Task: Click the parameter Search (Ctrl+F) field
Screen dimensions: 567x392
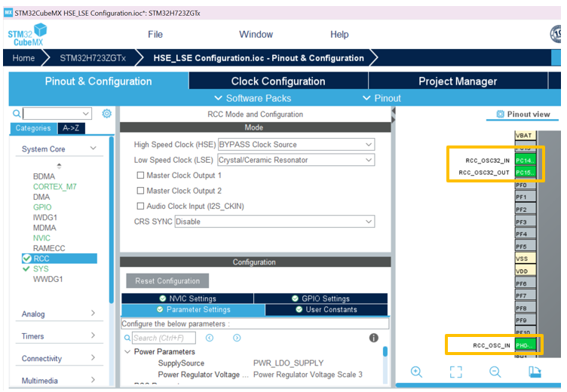Action: pos(164,338)
